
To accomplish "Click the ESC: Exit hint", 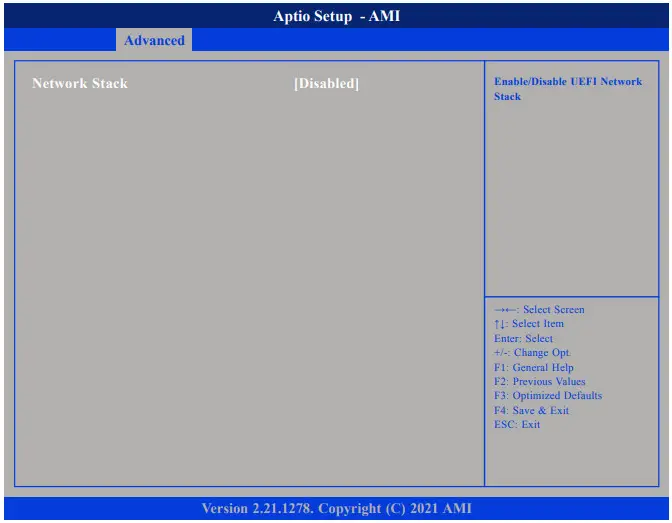I will 517,424.
